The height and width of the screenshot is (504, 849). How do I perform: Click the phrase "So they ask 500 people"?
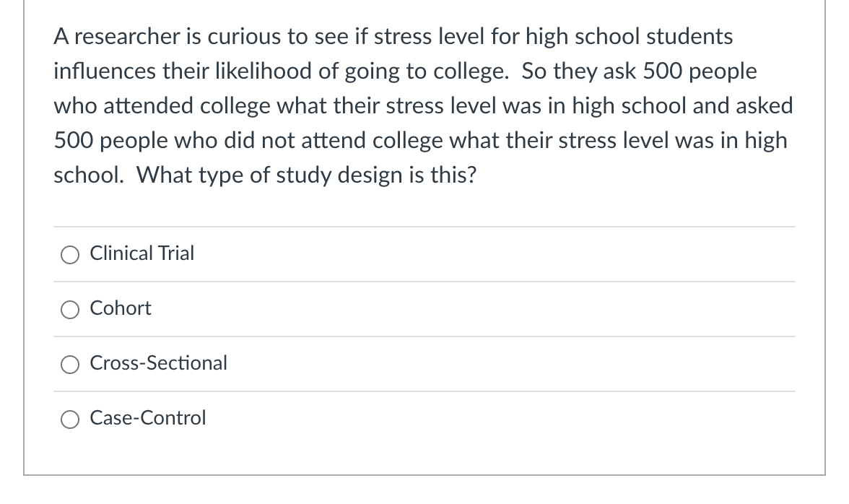click(x=639, y=71)
